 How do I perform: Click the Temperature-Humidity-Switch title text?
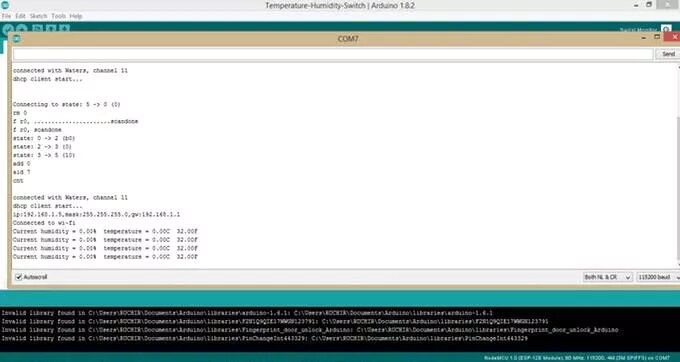pyautogui.click(x=340, y=6)
